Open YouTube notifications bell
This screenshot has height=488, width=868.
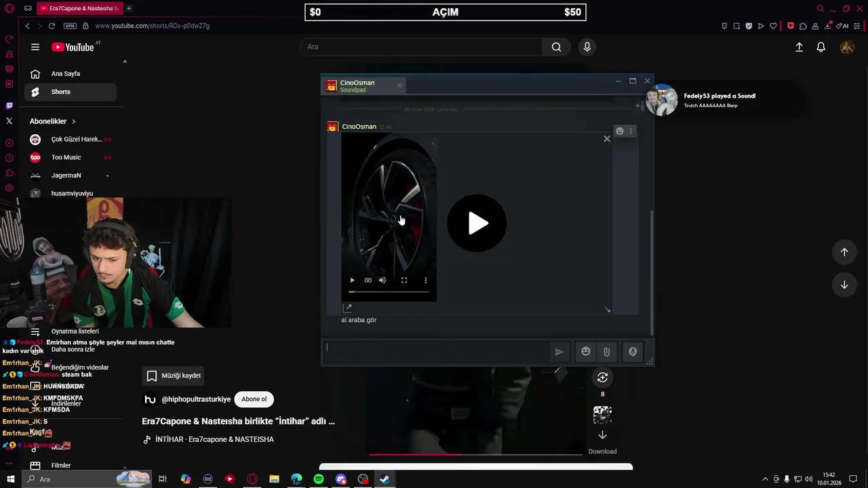pos(821,47)
